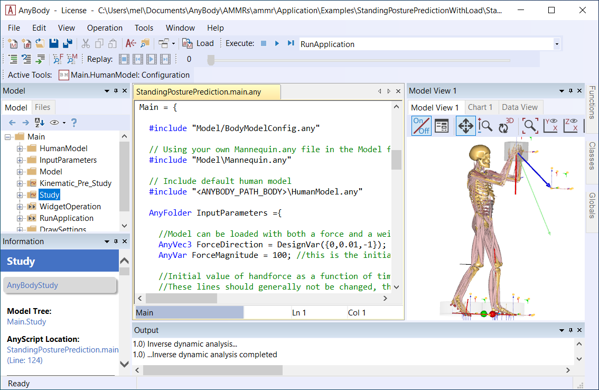The image size is (599, 390).
Task: Click the Cut scissors icon
Action: tap(86, 44)
